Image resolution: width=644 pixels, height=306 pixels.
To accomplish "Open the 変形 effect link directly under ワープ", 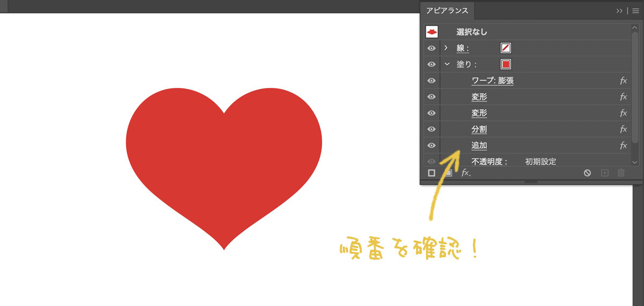I will (479, 97).
